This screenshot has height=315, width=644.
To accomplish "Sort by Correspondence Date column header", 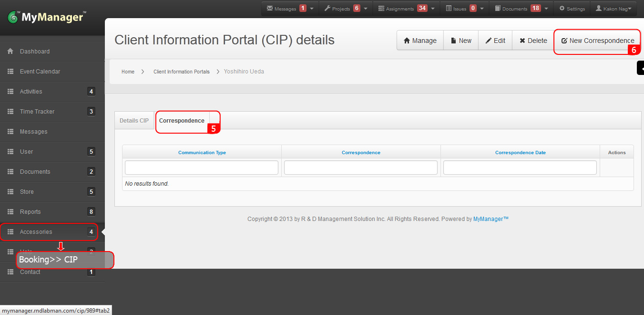I will tap(520, 153).
